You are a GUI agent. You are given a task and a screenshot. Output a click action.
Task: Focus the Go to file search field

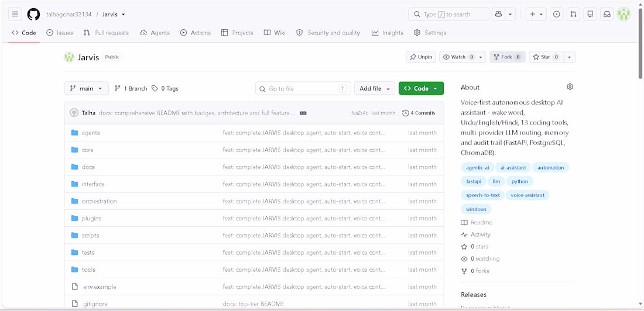(x=303, y=88)
